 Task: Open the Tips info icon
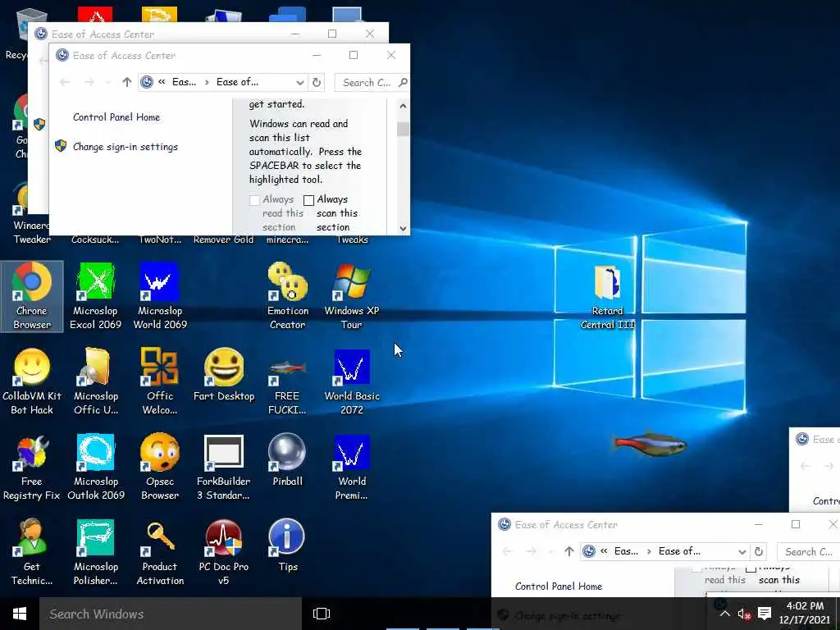click(x=288, y=546)
